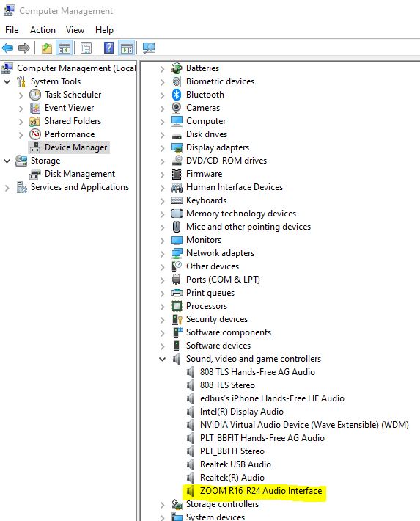This screenshot has height=521, width=420.
Task: Click the Firmware chip icon
Action: pyautogui.click(x=177, y=174)
